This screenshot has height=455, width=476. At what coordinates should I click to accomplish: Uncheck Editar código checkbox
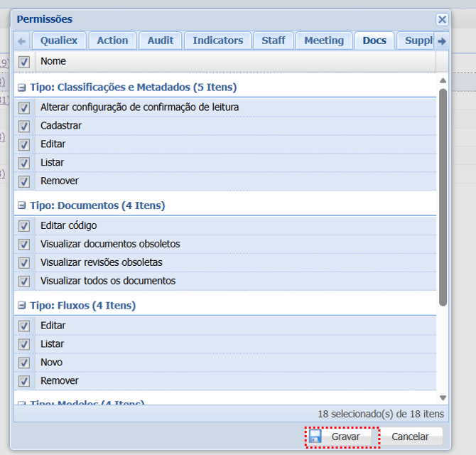point(24,226)
